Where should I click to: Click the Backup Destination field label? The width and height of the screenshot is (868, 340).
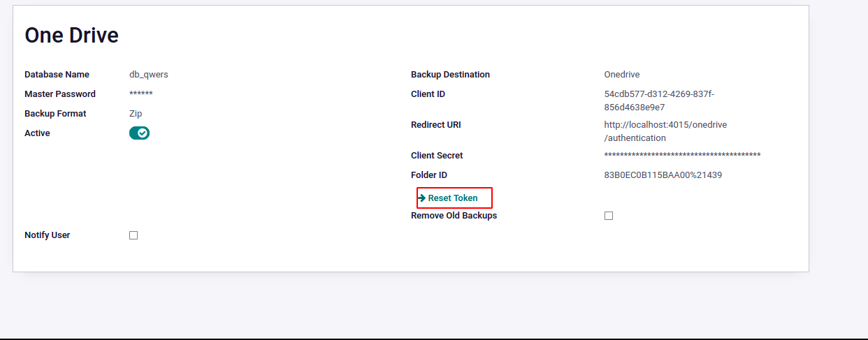(450, 75)
